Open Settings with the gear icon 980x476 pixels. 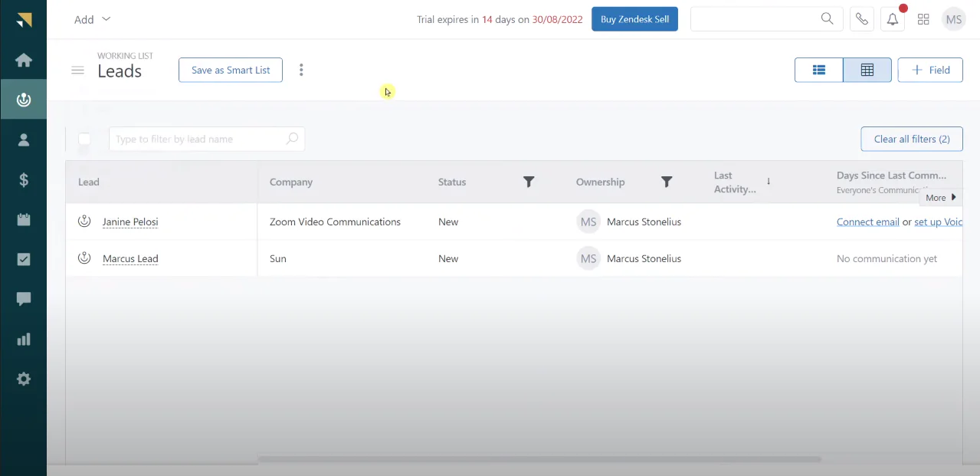click(23, 379)
